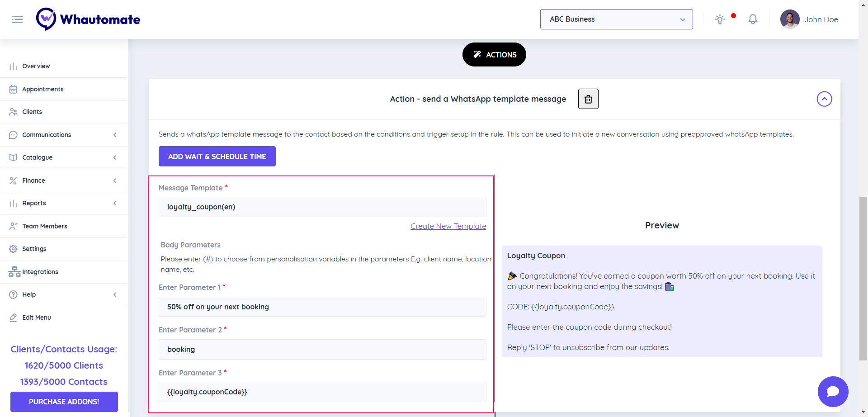Delete action using the trash icon

tap(588, 99)
